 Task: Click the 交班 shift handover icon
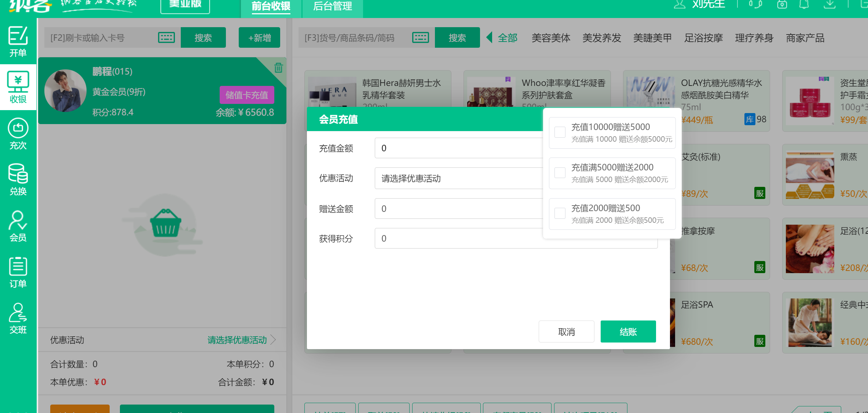click(x=18, y=318)
